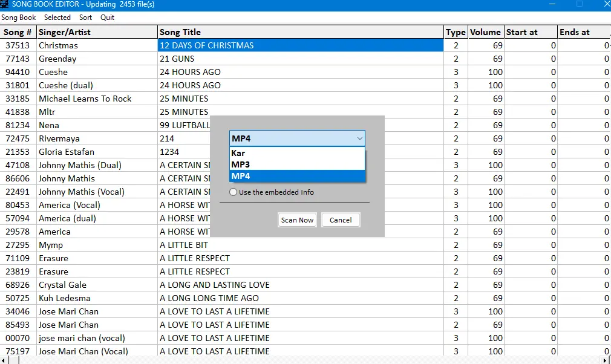The height and width of the screenshot is (364, 611).
Task: Click artist Greenday
Action: click(97, 59)
